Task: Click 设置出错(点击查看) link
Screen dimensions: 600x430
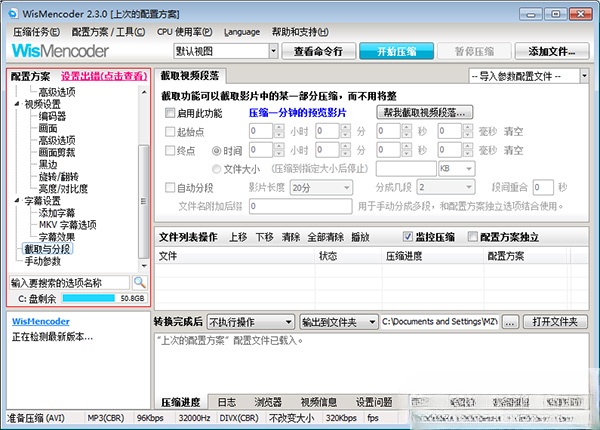Action: click(x=104, y=76)
